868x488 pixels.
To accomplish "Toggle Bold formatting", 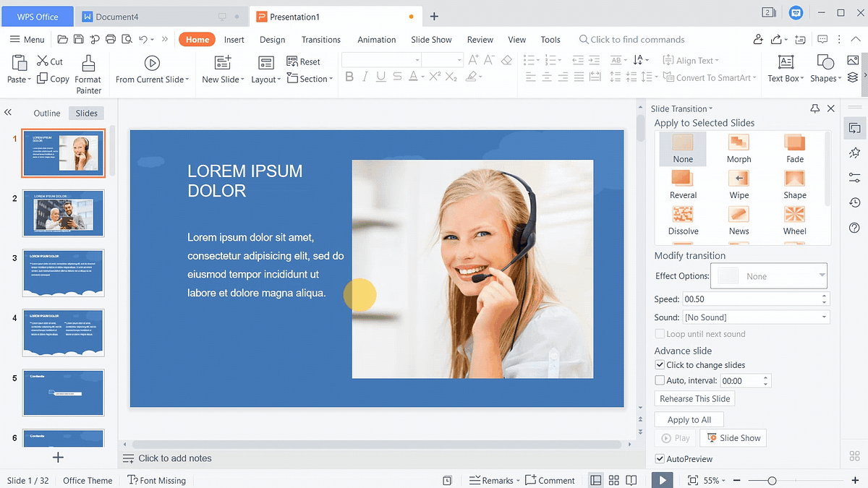I will pyautogui.click(x=349, y=77).
